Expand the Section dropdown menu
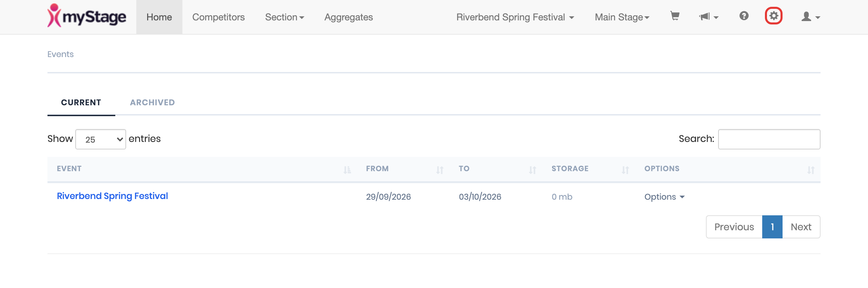 (x=284, y=17)
